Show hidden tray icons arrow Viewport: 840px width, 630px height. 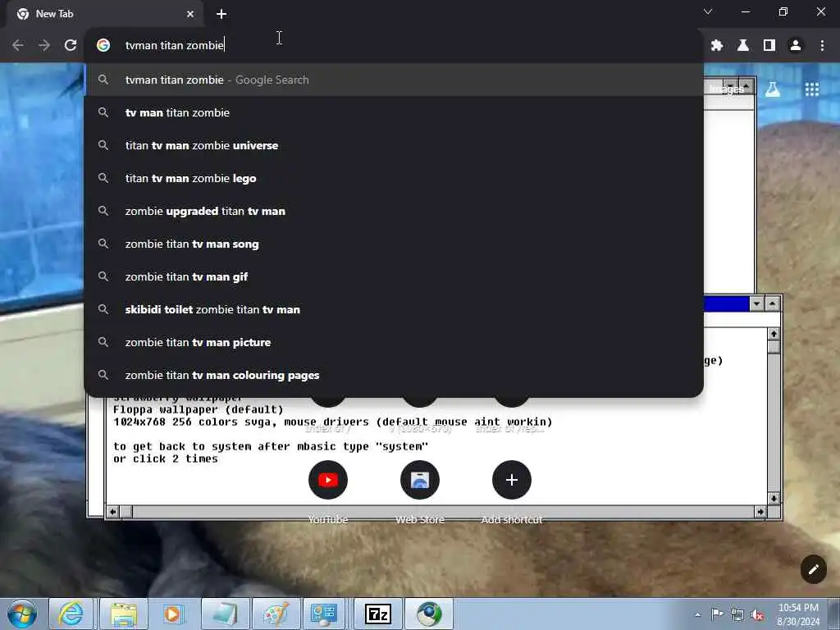click(x=697, y=614)
